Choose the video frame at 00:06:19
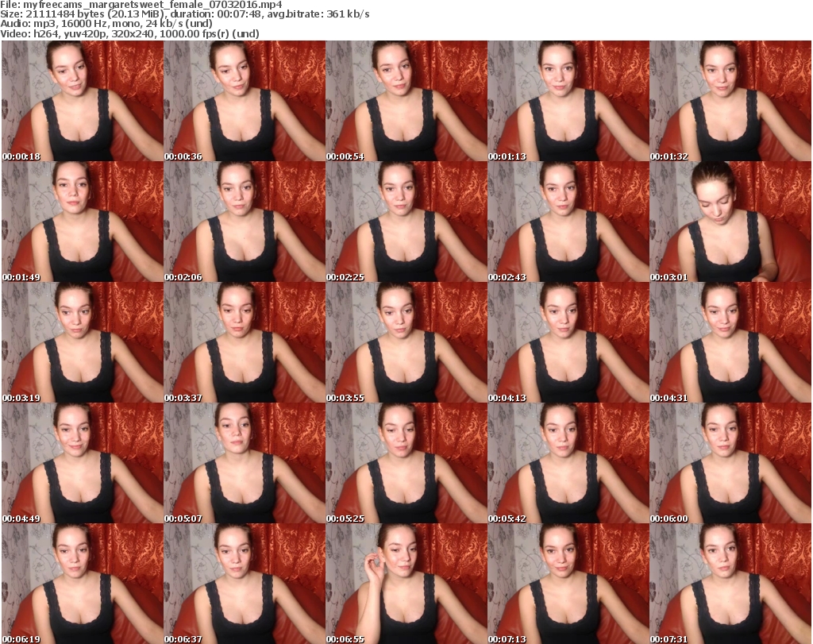813x644 pixels. tap(83, 584)
